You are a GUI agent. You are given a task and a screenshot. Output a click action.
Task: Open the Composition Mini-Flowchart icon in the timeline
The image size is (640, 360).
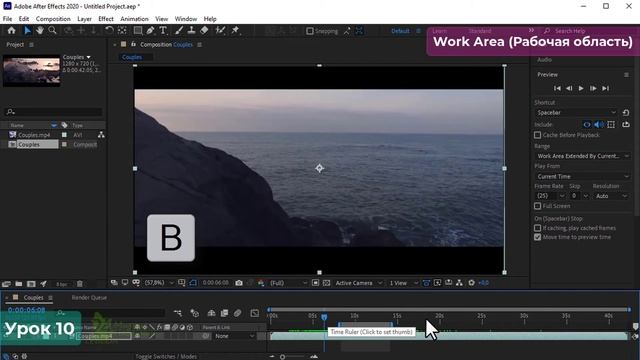coord(178,313)
